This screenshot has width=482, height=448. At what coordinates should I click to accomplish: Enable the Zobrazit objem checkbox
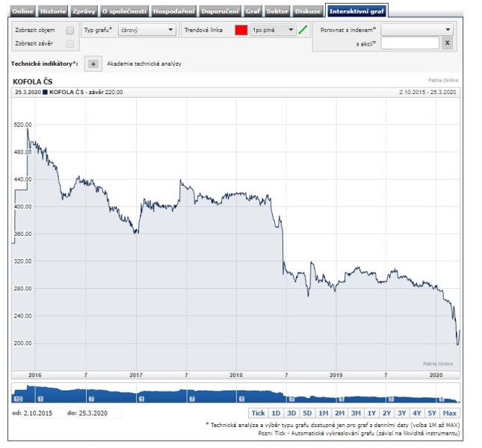point(70,31)
